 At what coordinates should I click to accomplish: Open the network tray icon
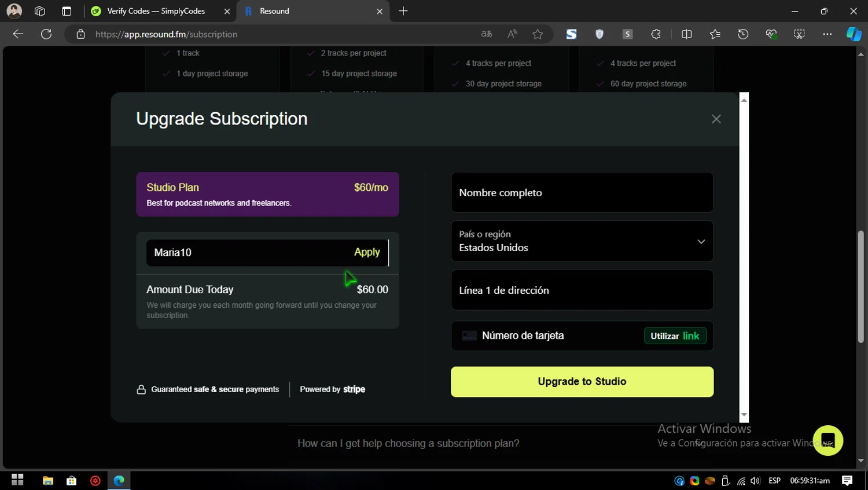pyautogui.click(x=741, y=481)
